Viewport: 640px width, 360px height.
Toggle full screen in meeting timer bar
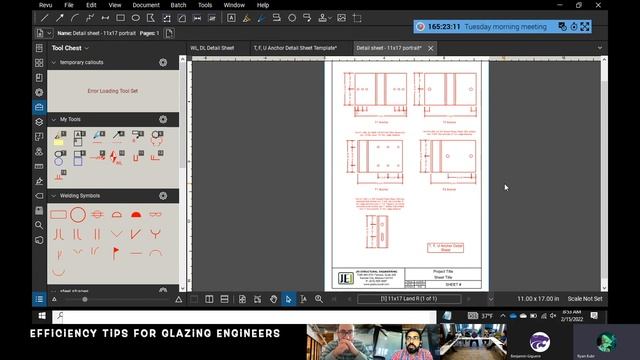585,27
